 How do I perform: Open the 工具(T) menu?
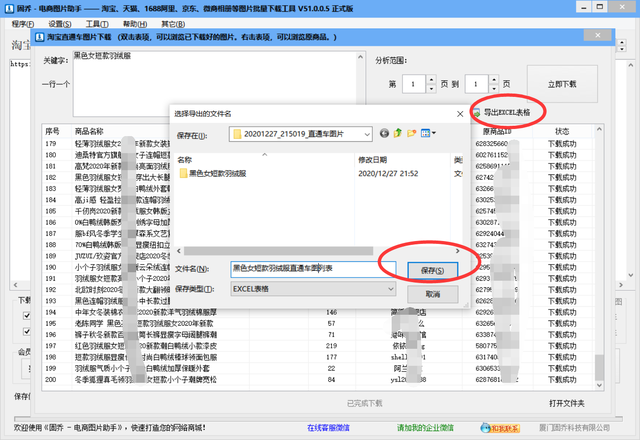pyautogui.click(x=97, y=24)
